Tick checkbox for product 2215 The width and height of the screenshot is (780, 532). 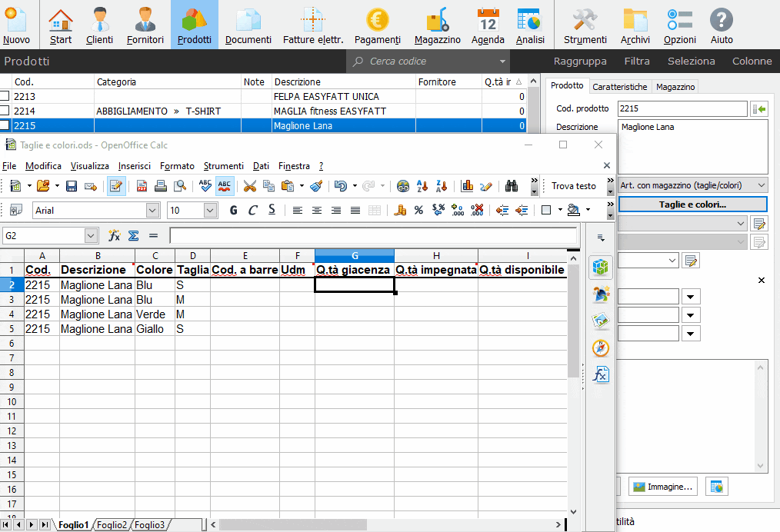(5, 125)
